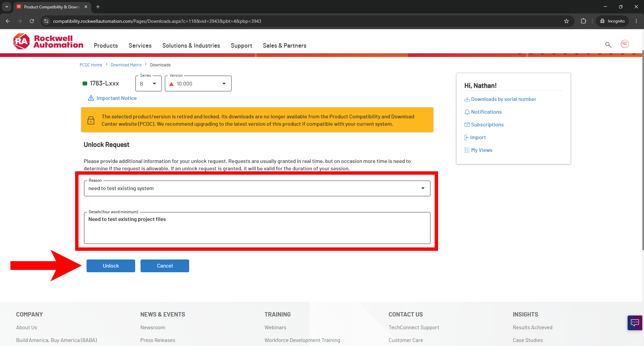Open the TechConnect Support footer link

coord(414,328)
